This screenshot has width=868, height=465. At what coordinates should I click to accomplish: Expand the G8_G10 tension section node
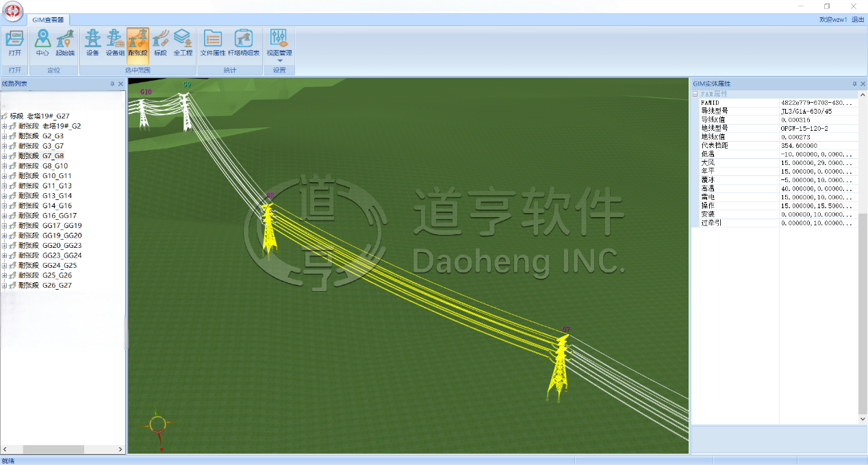coord(5,166)
